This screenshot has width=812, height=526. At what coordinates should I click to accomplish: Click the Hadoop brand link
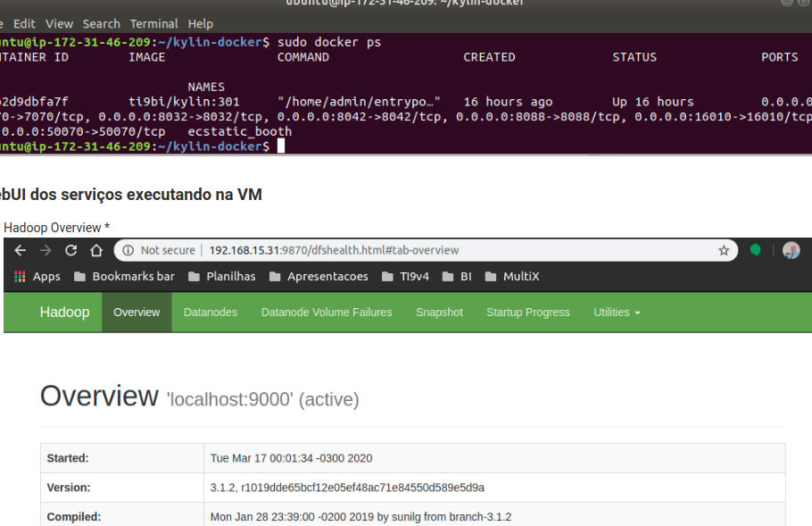click(65, 312)
